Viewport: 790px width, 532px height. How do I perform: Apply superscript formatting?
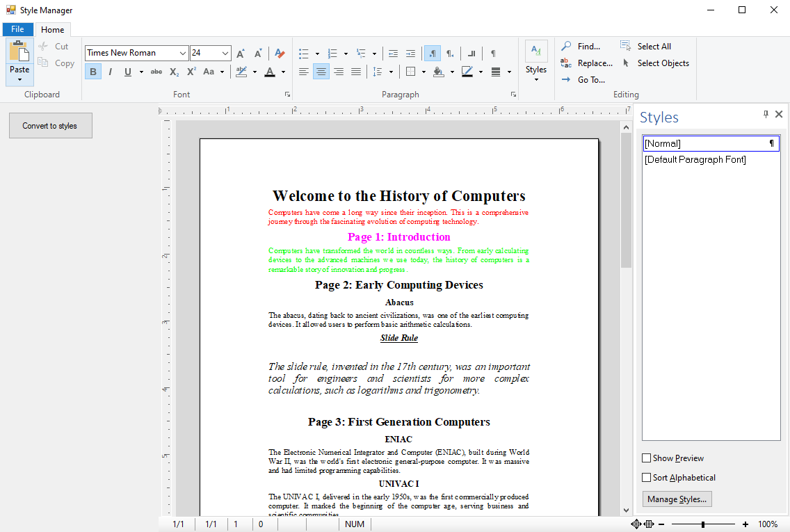click(191, 72)
